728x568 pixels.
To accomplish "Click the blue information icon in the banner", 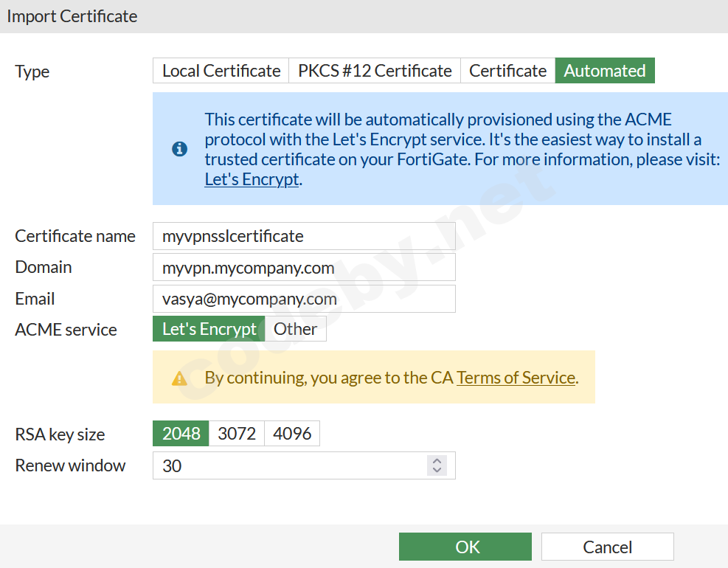I will (179, 148).
